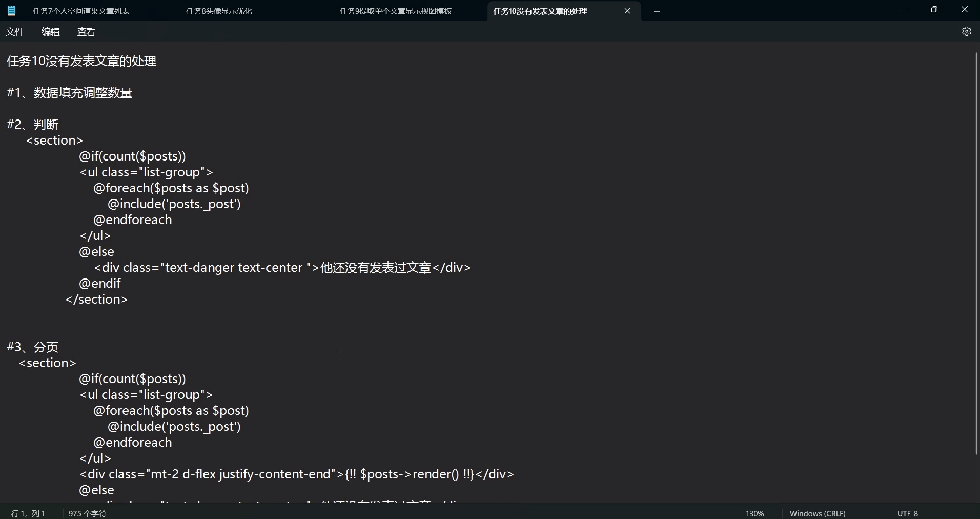Open the 查看 menu

click(86, 31)
